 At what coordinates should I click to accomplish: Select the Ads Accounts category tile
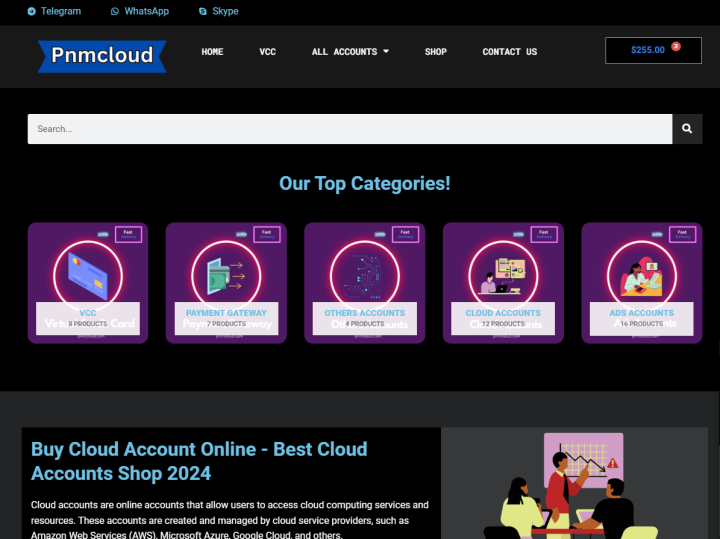pyautogui.click(x=641, y=283)
